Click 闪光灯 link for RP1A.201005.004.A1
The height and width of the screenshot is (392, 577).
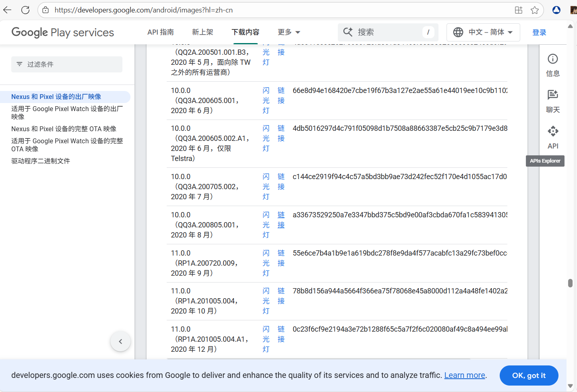[x=266, y=339]
